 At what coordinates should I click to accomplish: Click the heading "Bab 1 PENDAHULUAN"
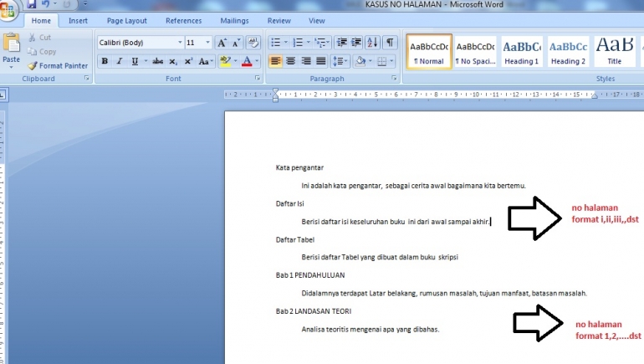tap(310, 275)
